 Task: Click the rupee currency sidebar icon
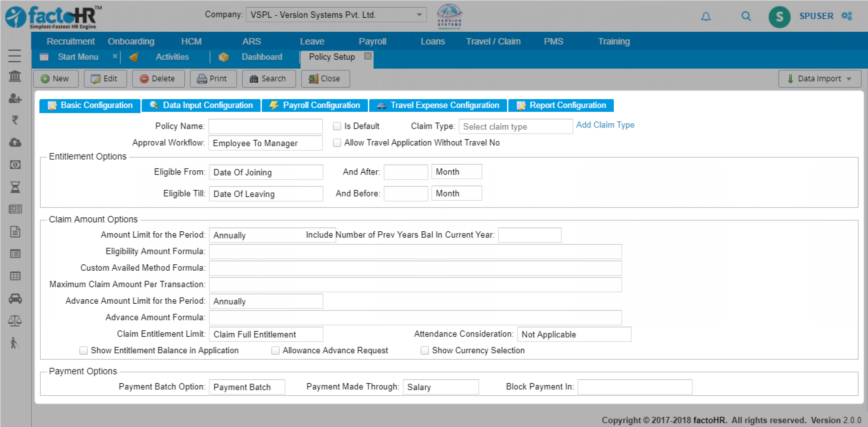(x=16, y=121)
